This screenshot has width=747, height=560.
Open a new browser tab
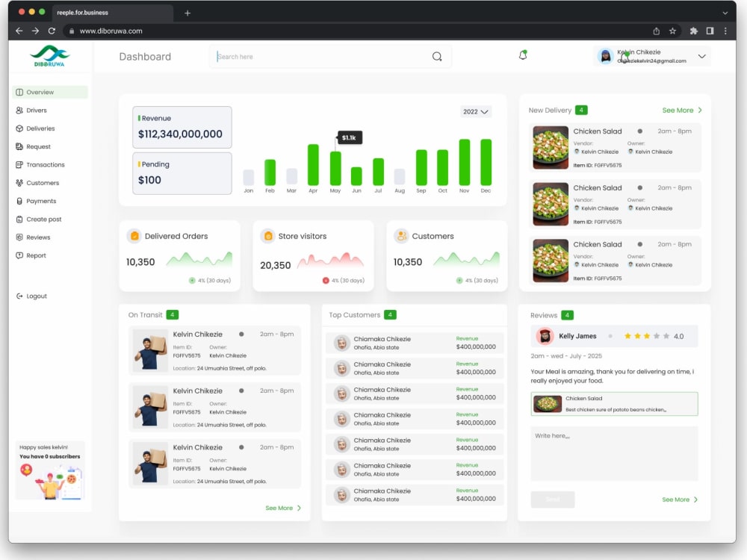(x=187, y=13)
